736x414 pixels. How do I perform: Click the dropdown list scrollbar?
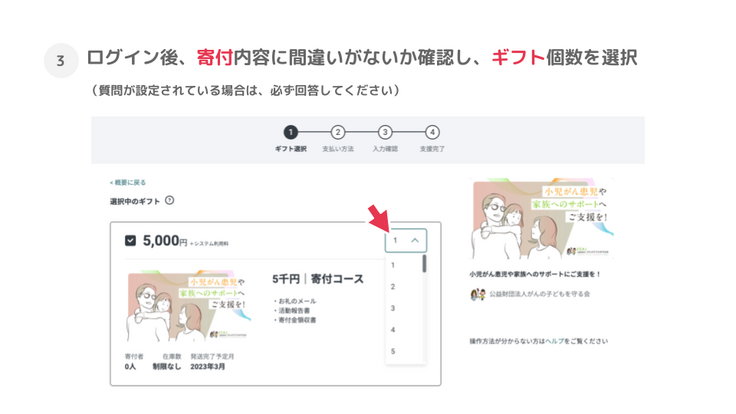click(425, 264)
